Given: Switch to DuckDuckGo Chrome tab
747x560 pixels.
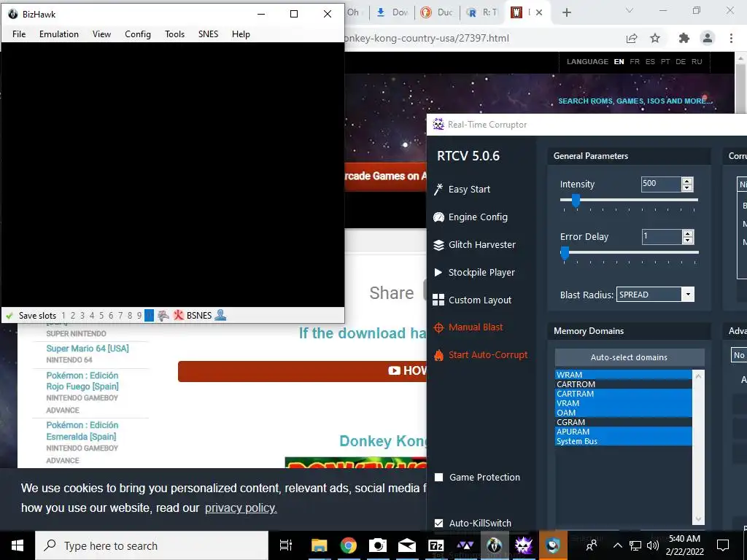Looking at the screenshot, I should [438, 13].
